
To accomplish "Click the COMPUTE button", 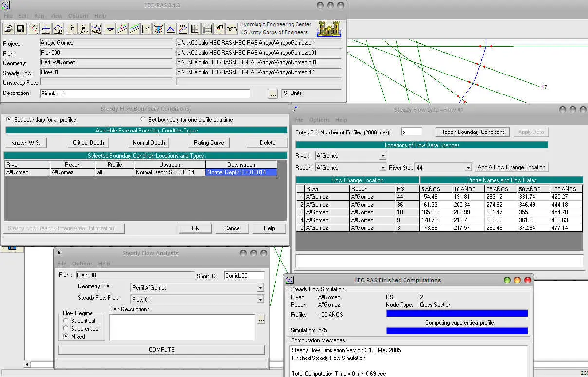I will pyautogui.click(x=162, y=350).
